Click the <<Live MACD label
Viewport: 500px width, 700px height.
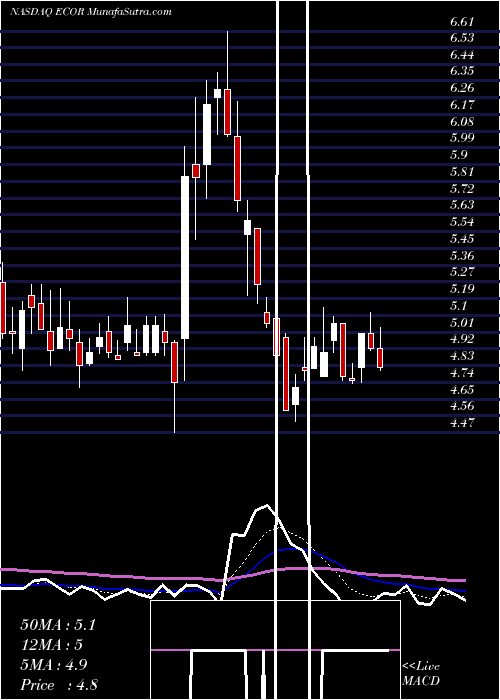click(421, 674)
